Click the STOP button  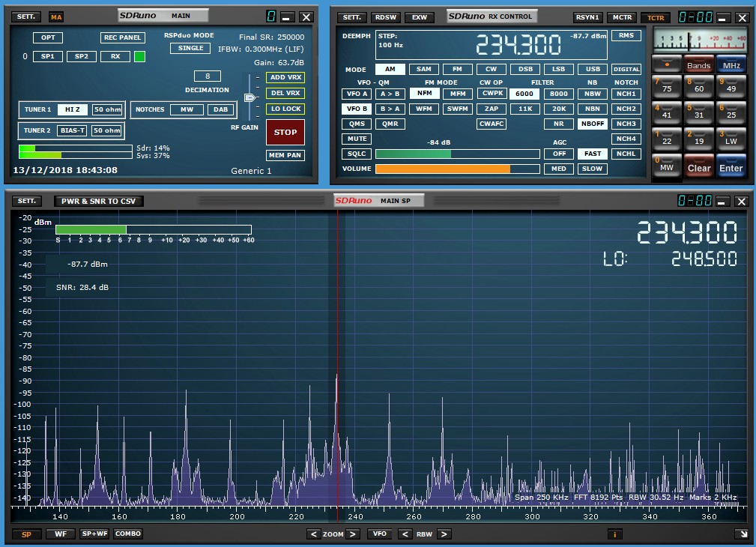[x=285, y=132]
